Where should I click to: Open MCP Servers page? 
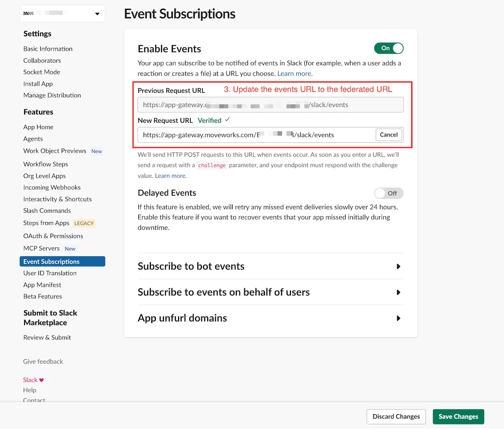tap(42, 248)
